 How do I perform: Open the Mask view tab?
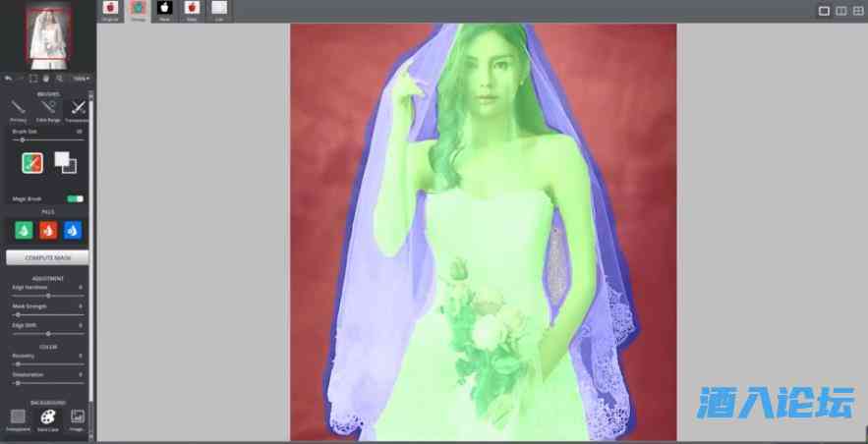tap(164, 10)
